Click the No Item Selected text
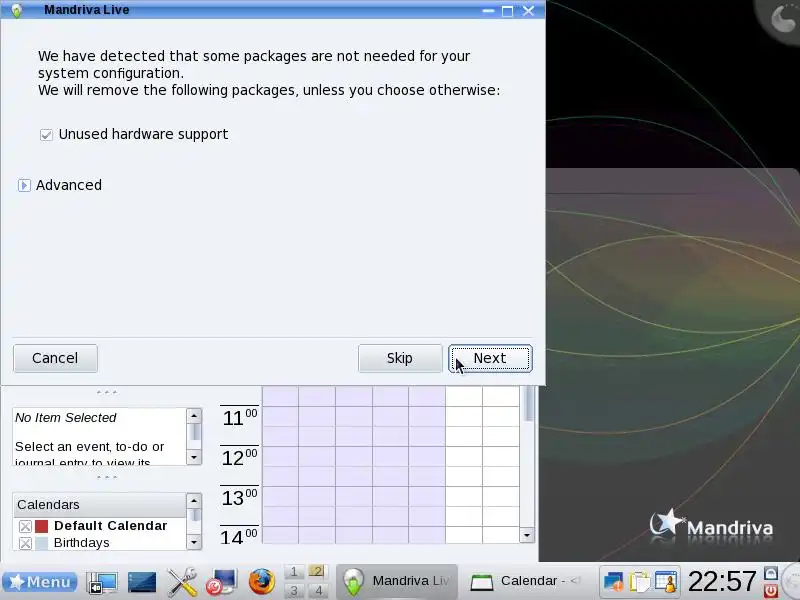800x600 pixels. [x=65, y=418]
